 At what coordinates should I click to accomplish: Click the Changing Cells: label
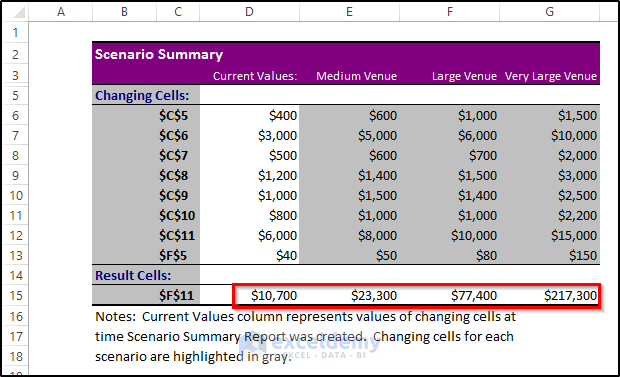[x=142, y=95]
